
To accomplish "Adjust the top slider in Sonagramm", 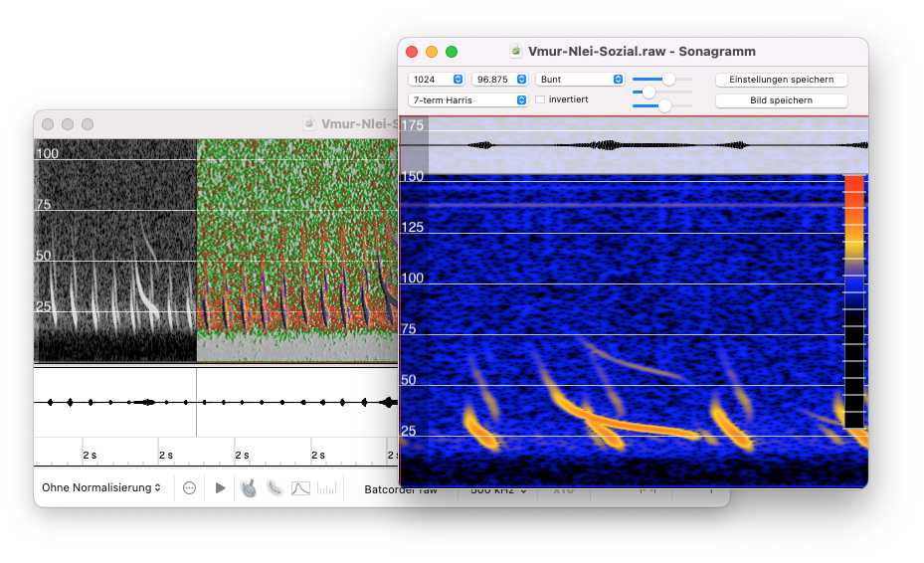I will [668, 79].
